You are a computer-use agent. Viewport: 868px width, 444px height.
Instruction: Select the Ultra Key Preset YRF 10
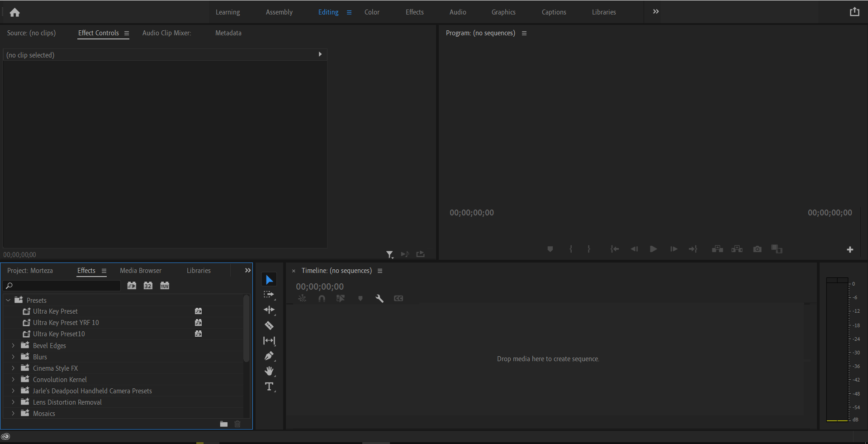[x=66, y=323]
